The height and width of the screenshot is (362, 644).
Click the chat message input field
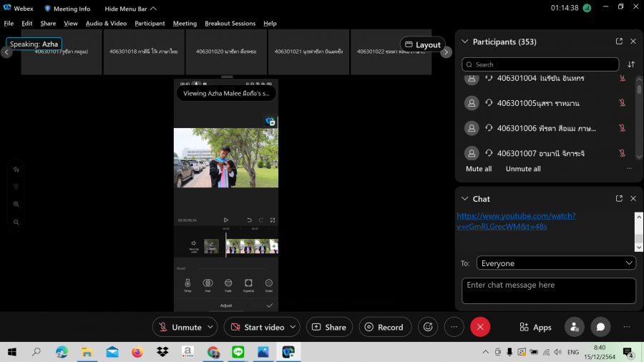coord(548,290)
